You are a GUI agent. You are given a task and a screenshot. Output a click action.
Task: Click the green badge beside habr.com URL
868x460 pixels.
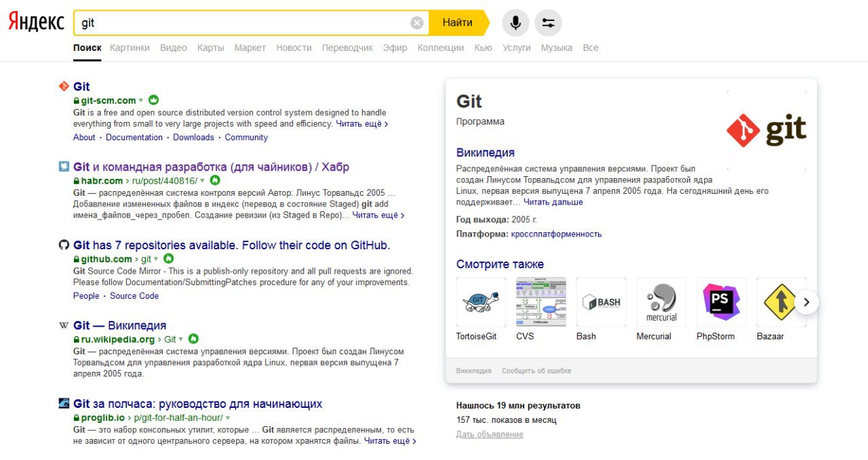point(215,180)
